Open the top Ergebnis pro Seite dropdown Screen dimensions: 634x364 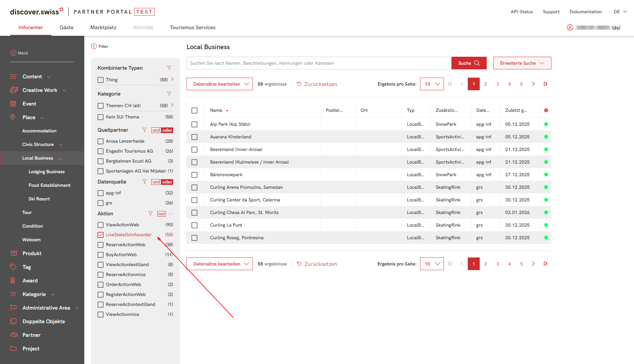(x=432, y=84)
